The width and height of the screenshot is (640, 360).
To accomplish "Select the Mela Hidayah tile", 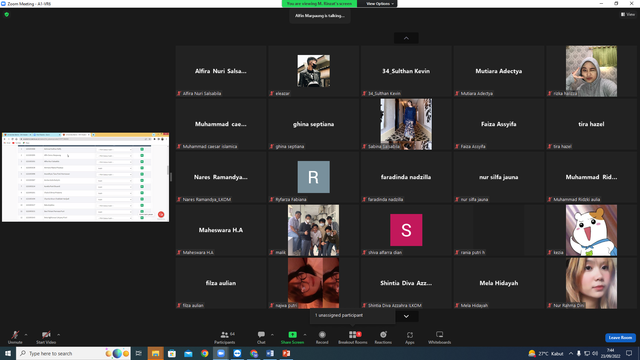I will [x=499, y=283].
